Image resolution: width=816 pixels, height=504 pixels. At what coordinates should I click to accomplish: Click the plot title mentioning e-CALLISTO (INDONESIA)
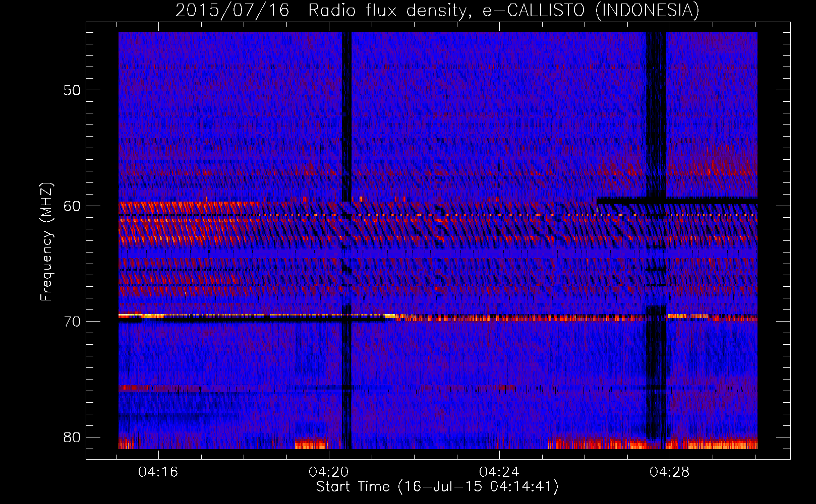click(x=437, y=10)
